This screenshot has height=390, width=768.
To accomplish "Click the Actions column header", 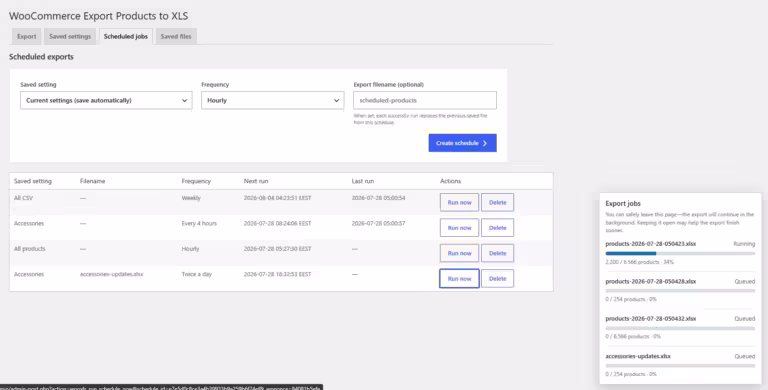I will click(x=450, y=181).
